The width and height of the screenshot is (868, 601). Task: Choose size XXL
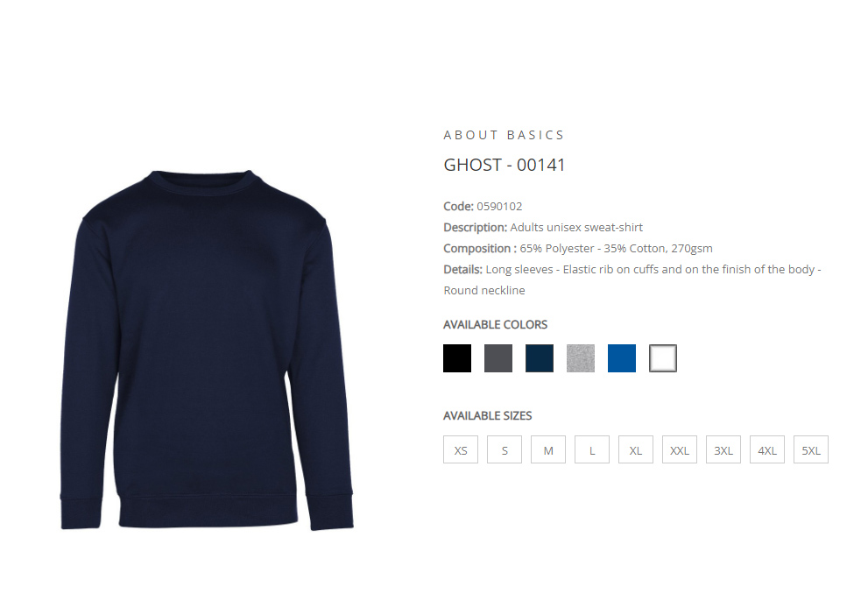pyautogui.click(x=679, y=449)
